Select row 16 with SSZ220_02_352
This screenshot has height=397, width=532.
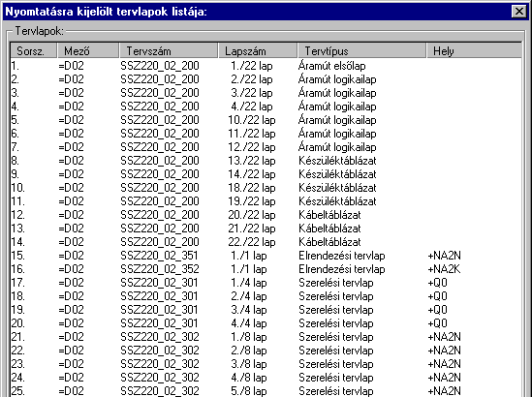coord(266,269)
